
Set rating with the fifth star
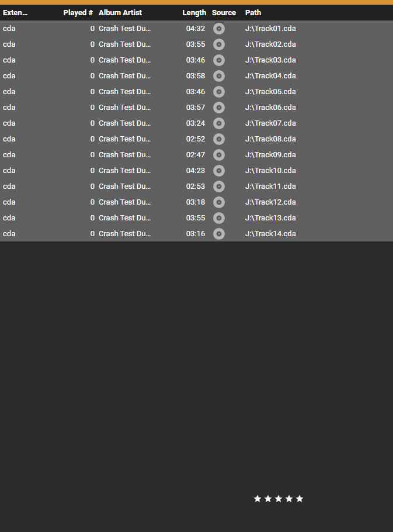pos(300,499)
